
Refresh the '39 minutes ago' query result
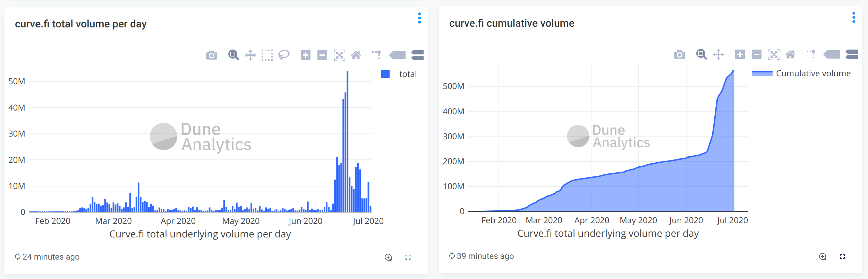click(x=452, y=256)
